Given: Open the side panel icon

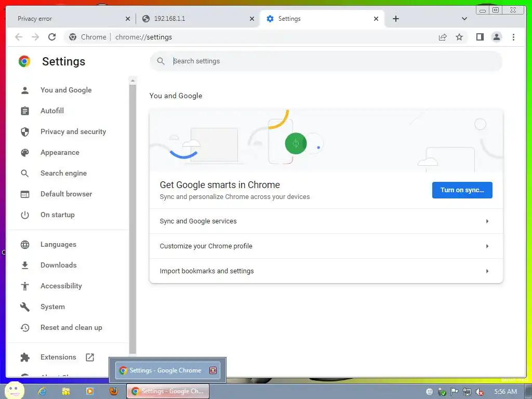Looking at the screenshot, I should (x=480, y=37).
